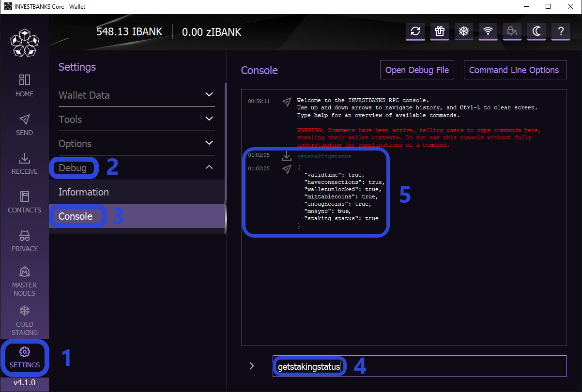
Task: Click the gift staking rewards icon
Action: pyautogui.click(x=439, y=31)
